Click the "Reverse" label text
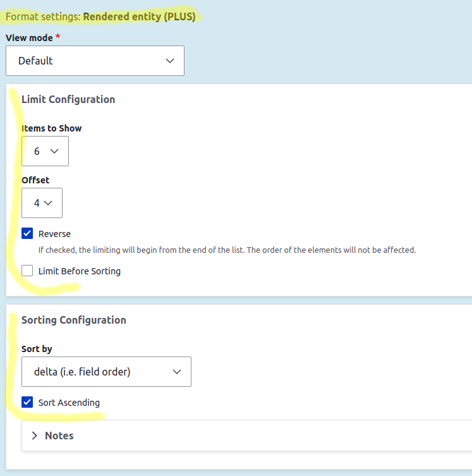This screenshot has height=476, width=472. pyautogui.click(x=54, y=234)
